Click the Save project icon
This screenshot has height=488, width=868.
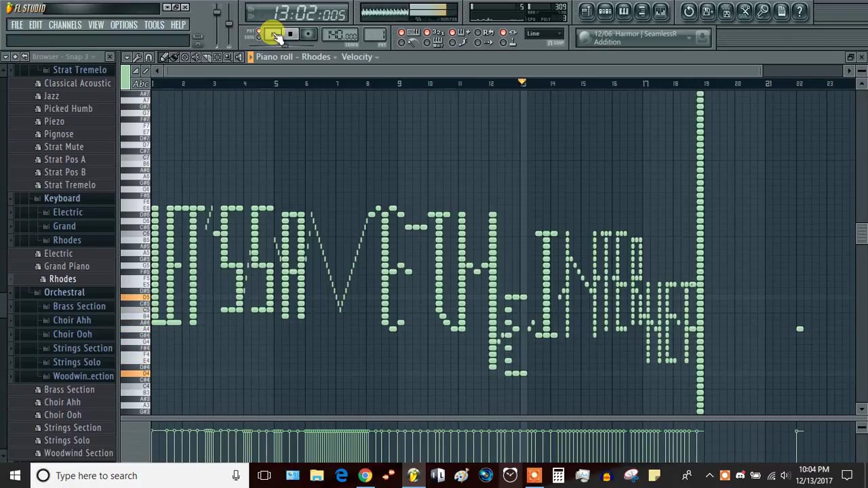point(707,12)
